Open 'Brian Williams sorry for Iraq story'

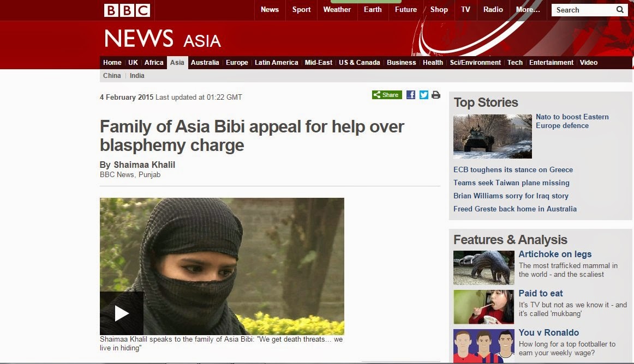[x=511, y=196]
